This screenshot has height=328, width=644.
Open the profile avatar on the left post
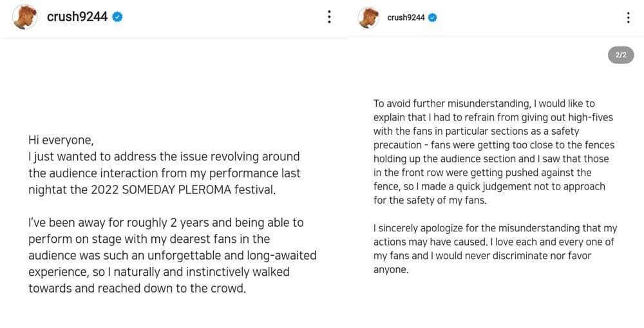(x=26, y=17)
